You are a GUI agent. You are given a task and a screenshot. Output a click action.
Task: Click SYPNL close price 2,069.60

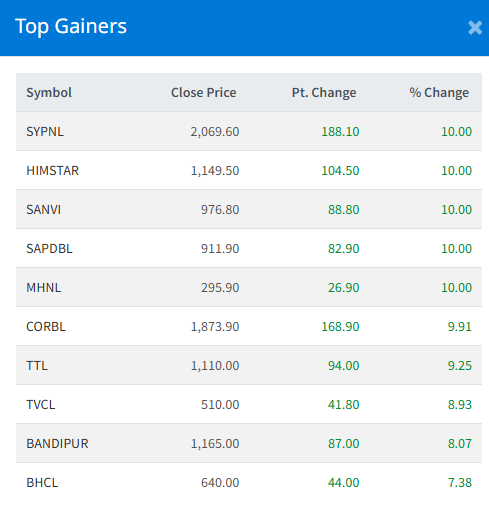(215, 131)
